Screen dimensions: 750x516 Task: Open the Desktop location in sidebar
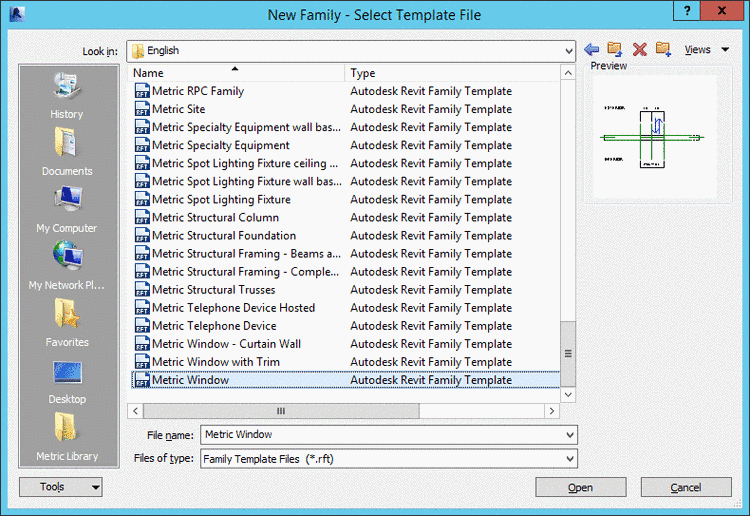(66, 381)
